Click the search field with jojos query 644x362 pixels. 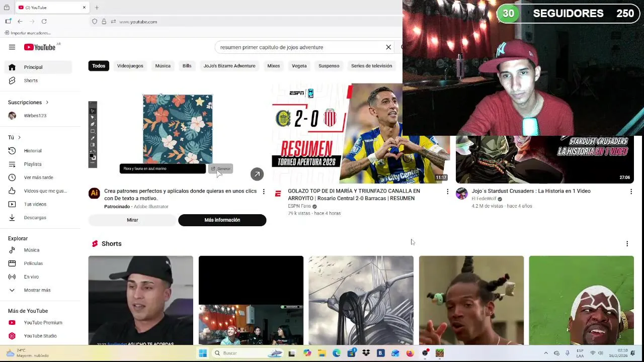coord(299,47)
